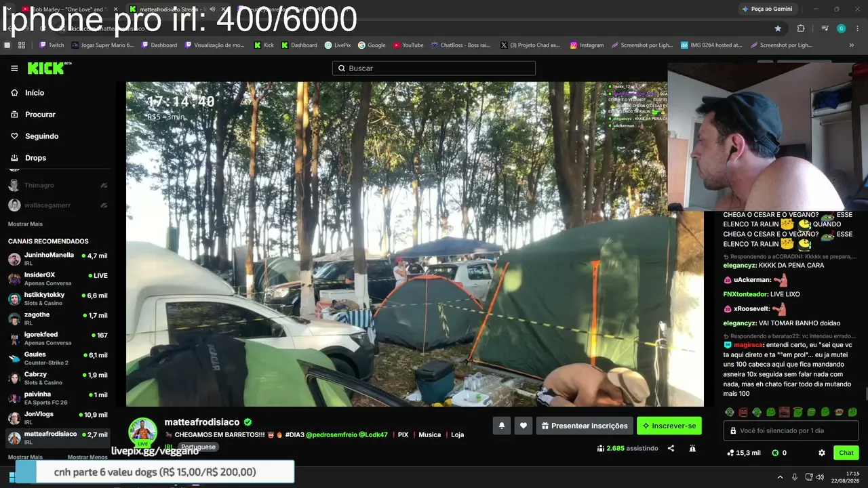Open recommended channel igorekfeed
The image size is (868, 488).
(58, 338)
